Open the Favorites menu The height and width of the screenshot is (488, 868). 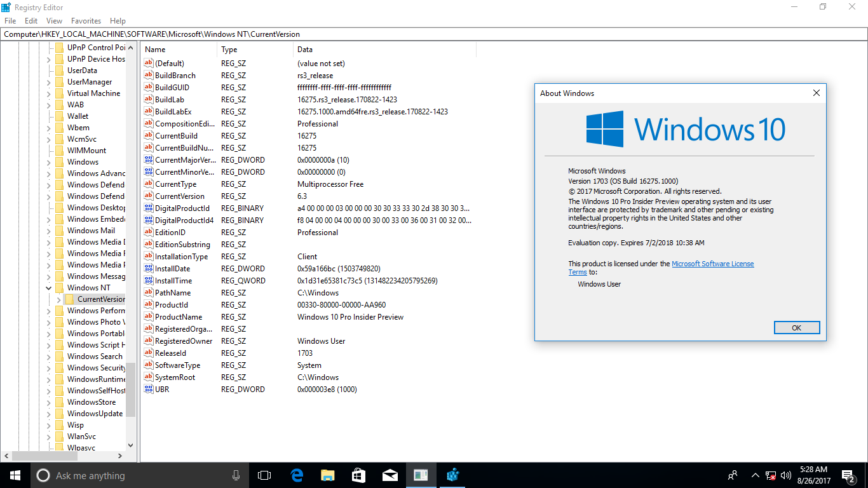(x=86, y=21)
